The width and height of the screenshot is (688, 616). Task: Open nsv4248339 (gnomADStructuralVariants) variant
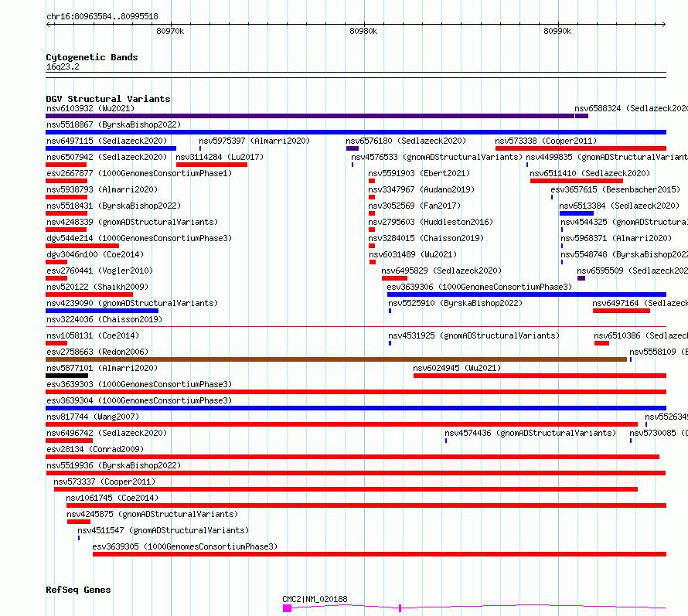(132, 222)
